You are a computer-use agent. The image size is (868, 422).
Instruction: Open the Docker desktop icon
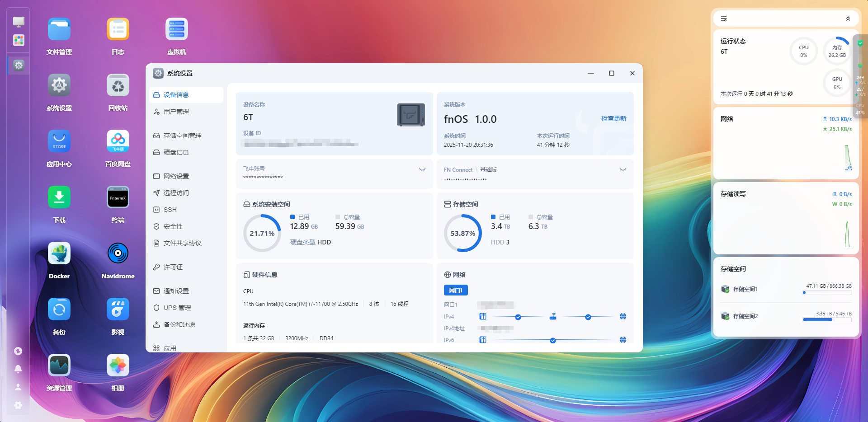pos(59,253)
